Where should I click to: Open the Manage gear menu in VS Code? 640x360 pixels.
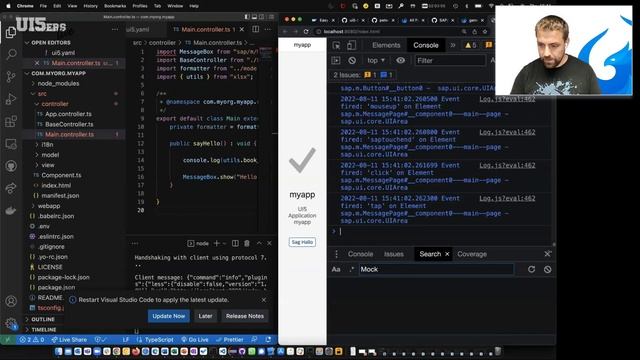pos(11,324)
